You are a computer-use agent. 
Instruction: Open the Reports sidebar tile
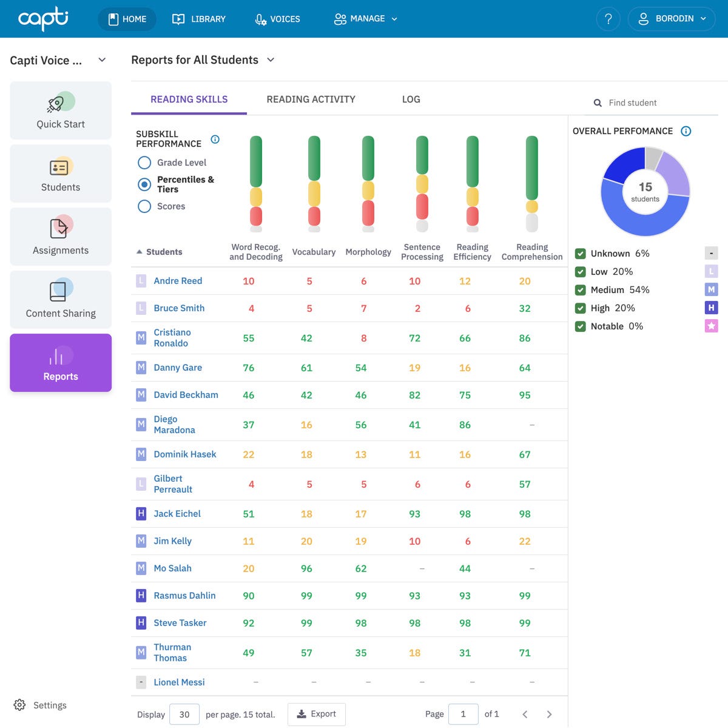click(61, 363)
